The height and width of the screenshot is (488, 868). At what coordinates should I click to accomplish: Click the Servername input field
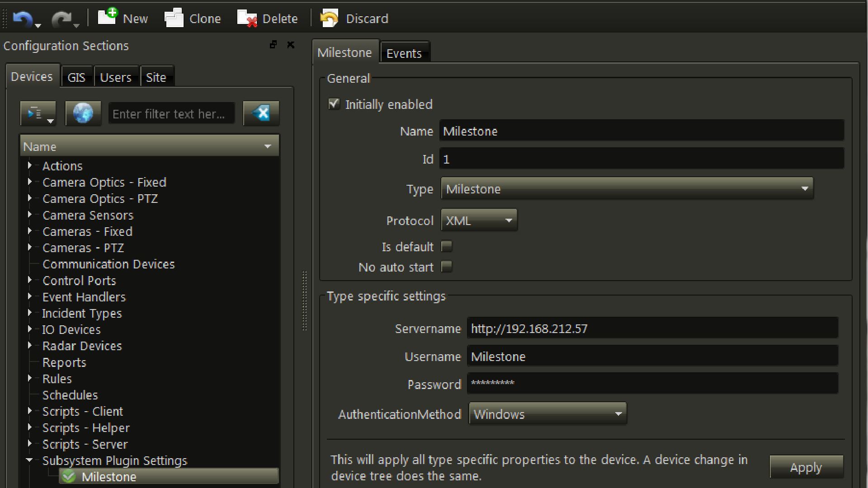pyautogui.click(x=652, y=328)
